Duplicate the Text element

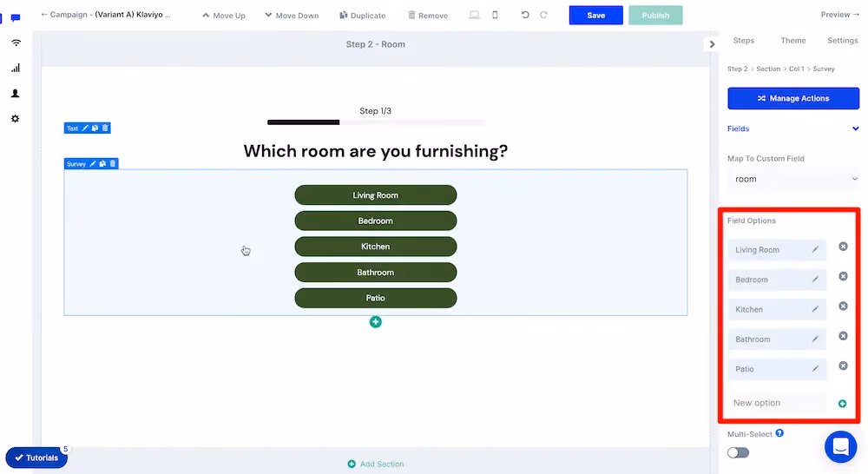click(x=95, y=128)
